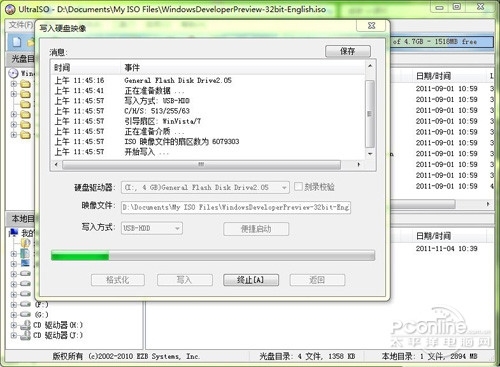
Task: Click the New file icon in UltraISO toolbar
Action: [x=16, y=42]
